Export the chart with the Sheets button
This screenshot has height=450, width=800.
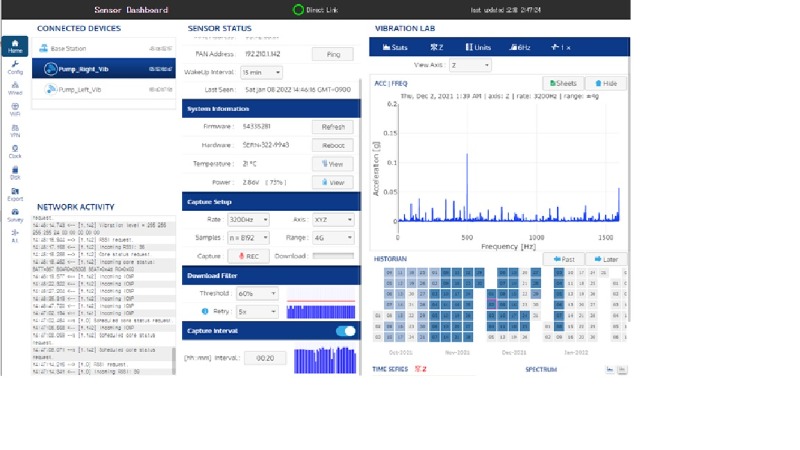click(563, 83)
